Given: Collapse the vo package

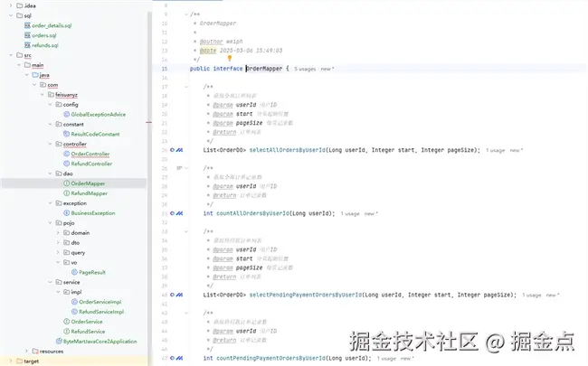Looking at the screenshot, I should (x=58, y=262).
